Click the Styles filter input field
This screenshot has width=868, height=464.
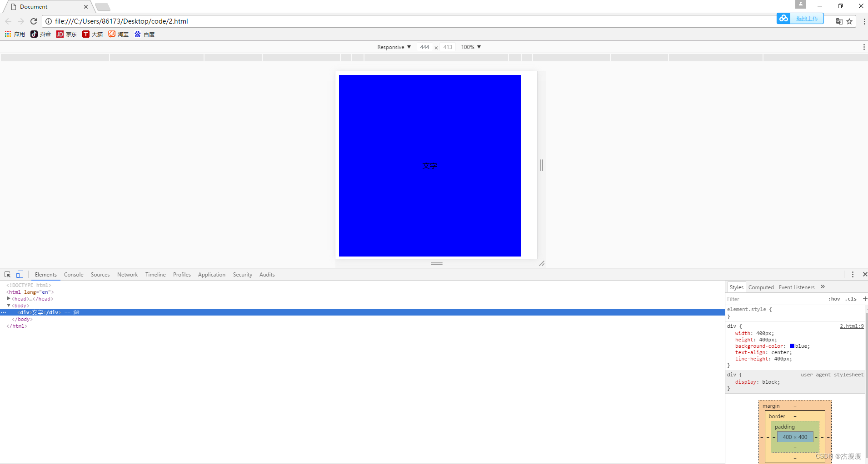point(763,299)
